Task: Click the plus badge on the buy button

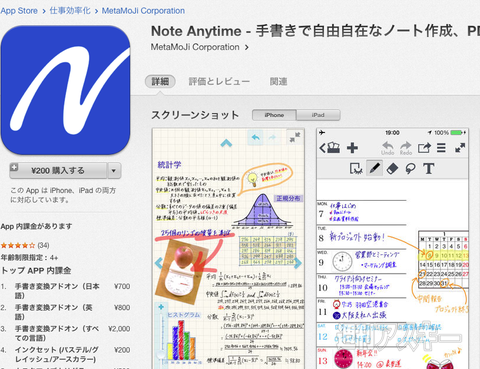Action: [14, 167]
